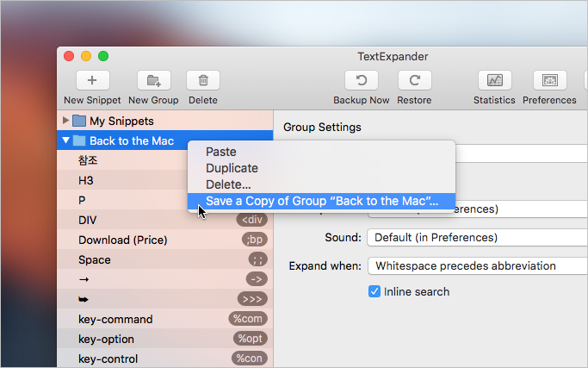Click the Backup Now icon

pyautogui.click(x=361, y=80)
